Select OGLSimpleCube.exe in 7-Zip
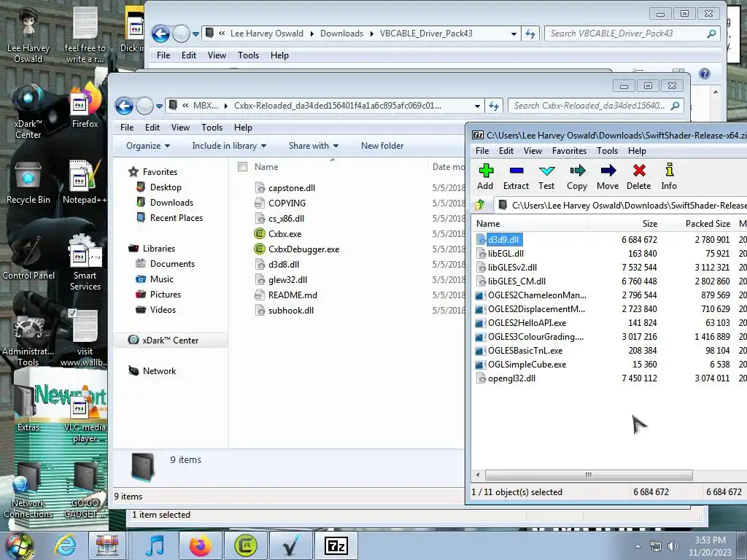This screenshot has height=560, width=747. (527, 365)
